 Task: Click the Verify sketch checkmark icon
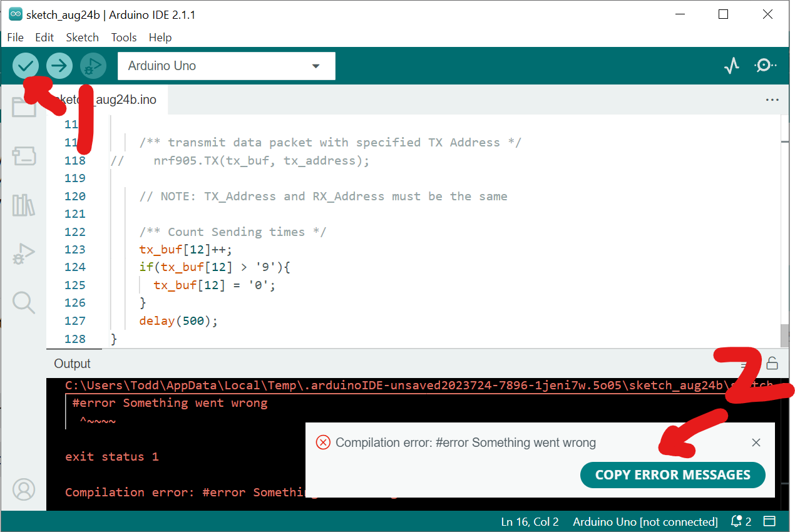25,65
